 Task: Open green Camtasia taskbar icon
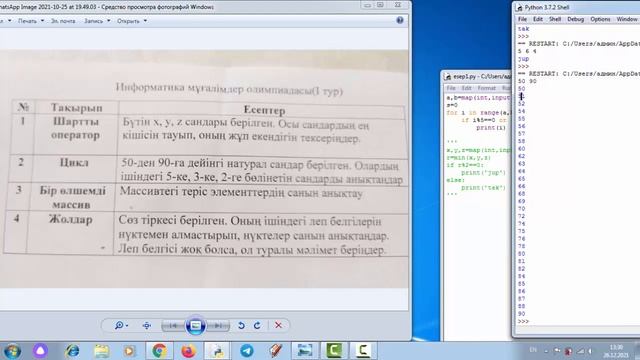(334, 351)
